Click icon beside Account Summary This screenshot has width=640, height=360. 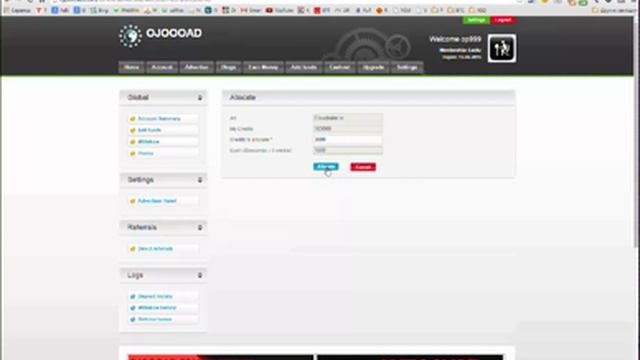[x=132, y=119]
